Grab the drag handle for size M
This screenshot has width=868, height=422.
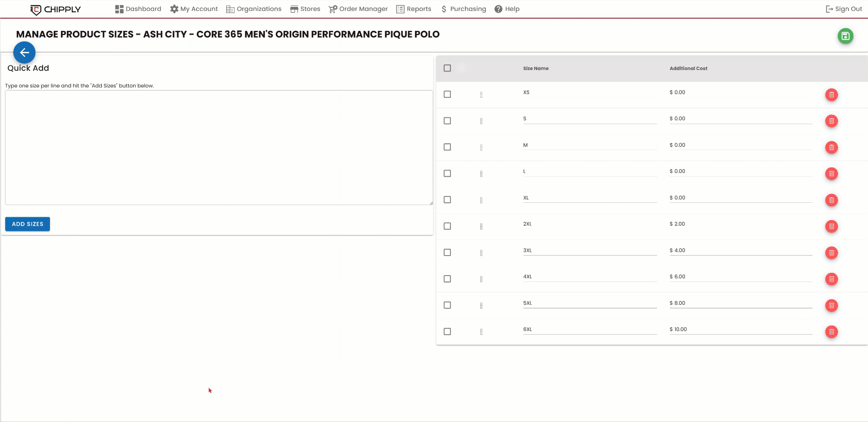click(x=481, y=147)
